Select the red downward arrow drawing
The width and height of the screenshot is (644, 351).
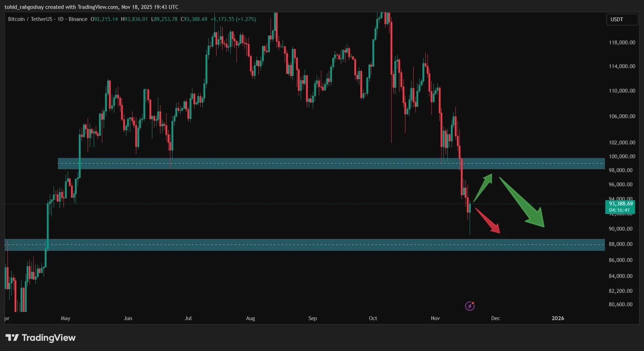(488, 221)
